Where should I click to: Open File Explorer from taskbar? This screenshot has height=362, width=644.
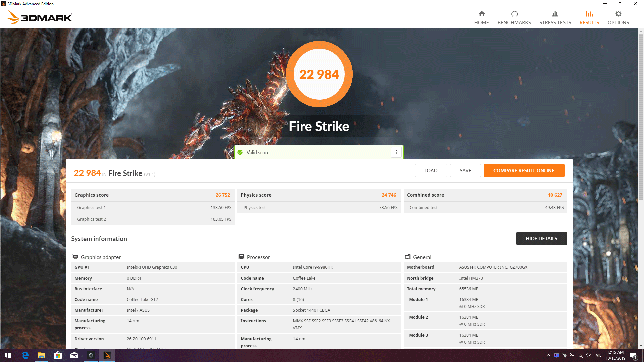click(x=41, y=355)
